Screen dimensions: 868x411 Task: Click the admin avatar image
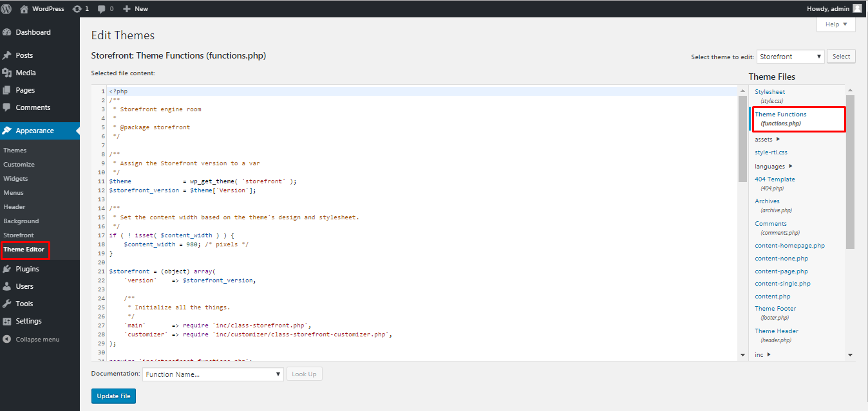point(857,8)
